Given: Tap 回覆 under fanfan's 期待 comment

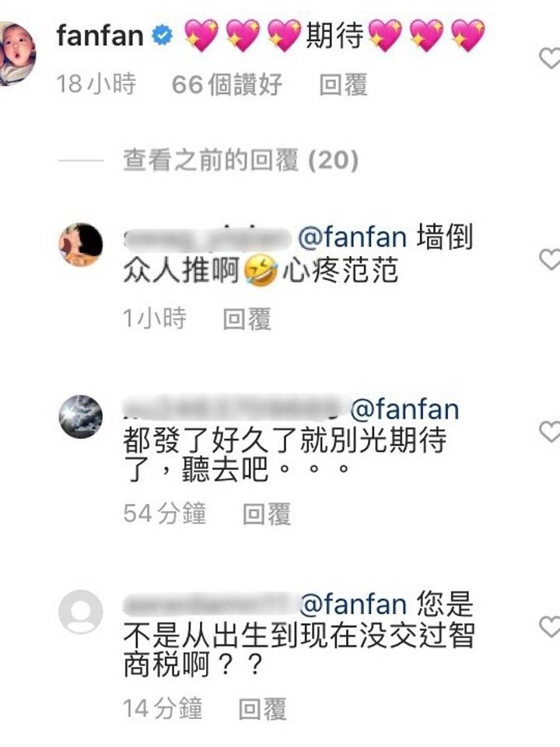Looking at the screenshot, I should click(x=343, y=85).
